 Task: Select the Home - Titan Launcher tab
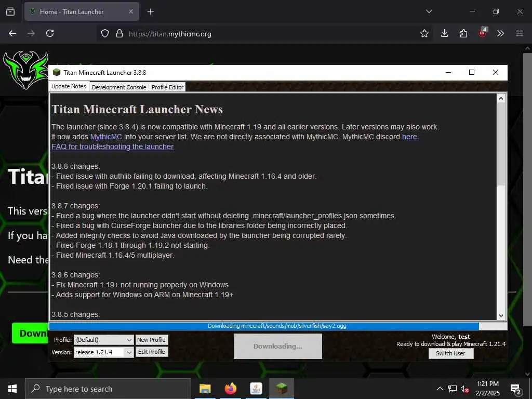[82, 11]
